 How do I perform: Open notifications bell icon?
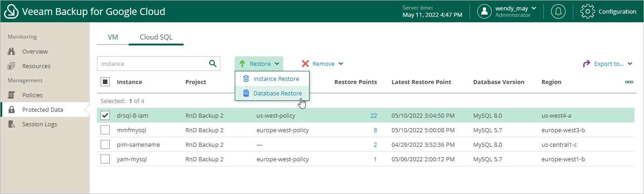[x=558, y=11]
